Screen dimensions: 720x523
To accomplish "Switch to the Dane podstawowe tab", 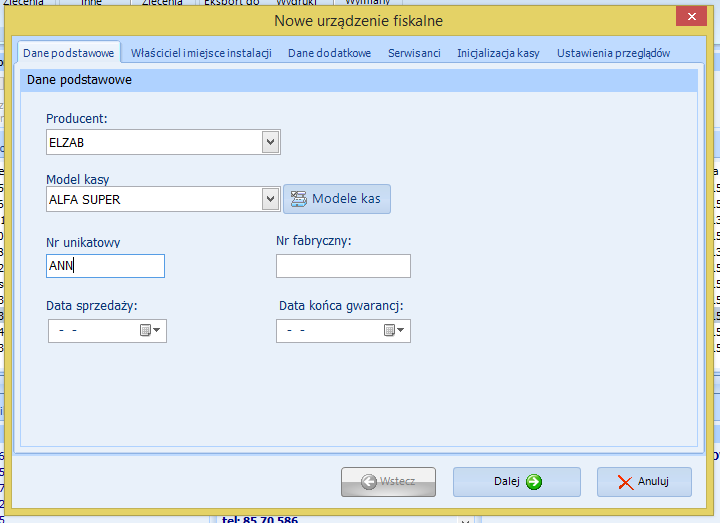I will click(x=69, y=53).
